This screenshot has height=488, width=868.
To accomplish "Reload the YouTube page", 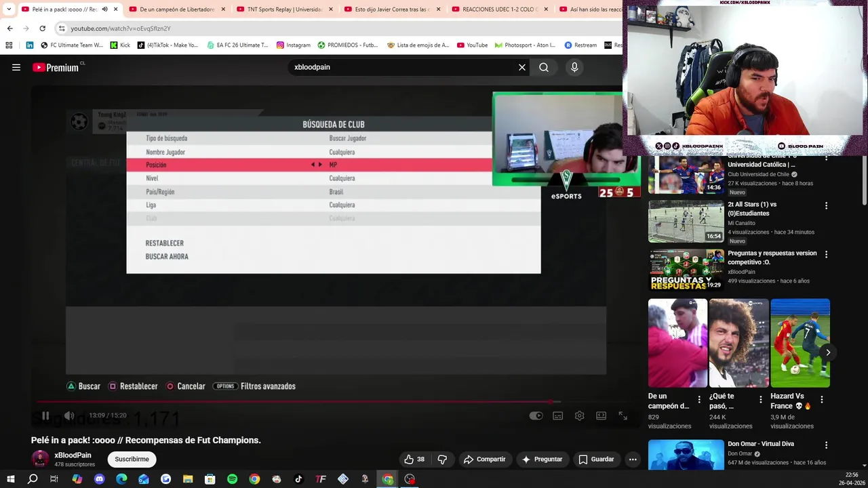I will (42, 28).
